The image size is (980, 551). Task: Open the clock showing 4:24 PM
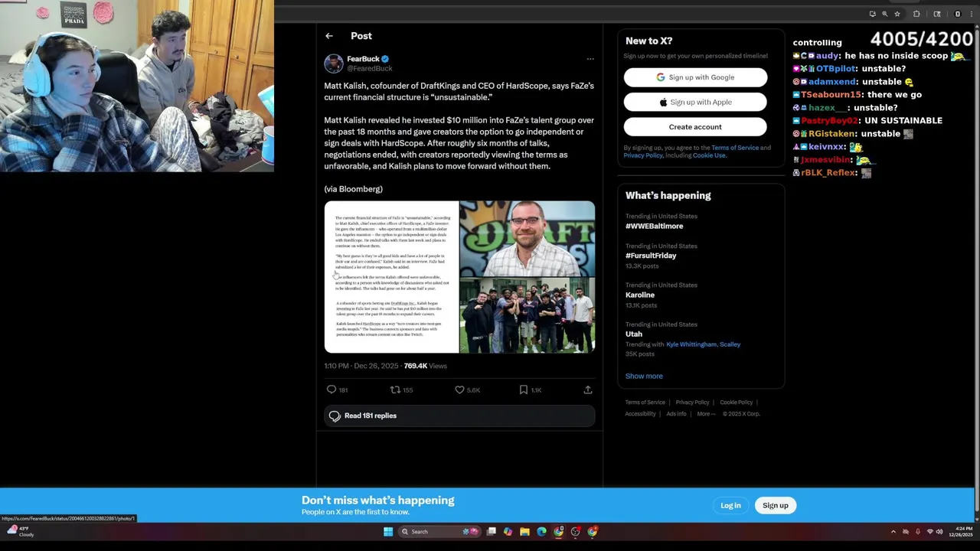pyautogui.click(x=962, y=531)
